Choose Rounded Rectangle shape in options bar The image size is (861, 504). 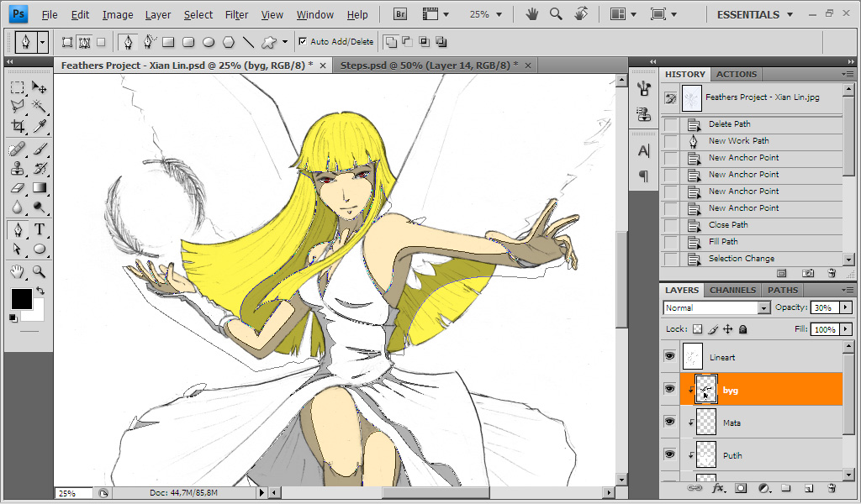188,42
